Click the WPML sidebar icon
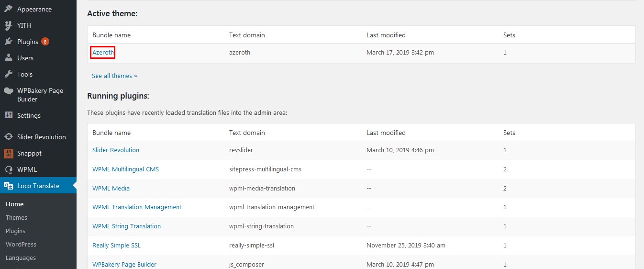644x269 pixels. pyautogui.click(x=8, y=169)
